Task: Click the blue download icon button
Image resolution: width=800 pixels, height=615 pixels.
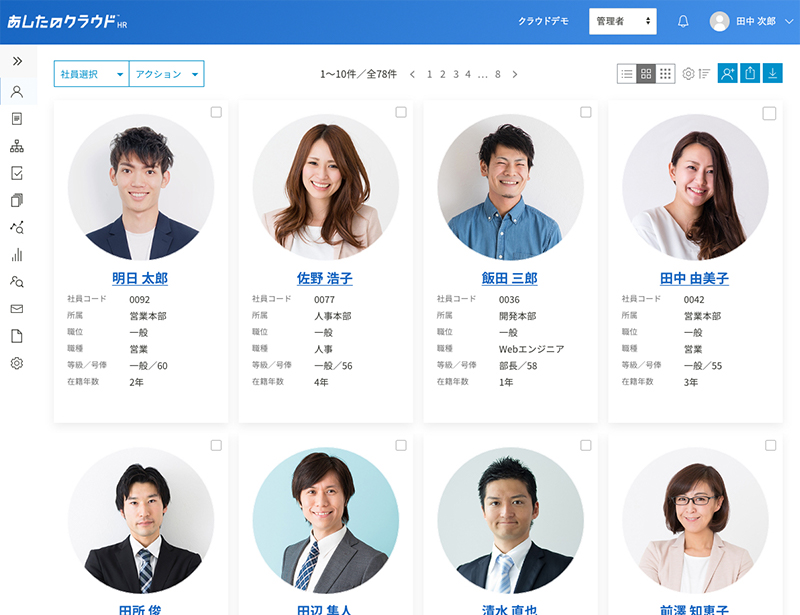Action: (772, 73)
